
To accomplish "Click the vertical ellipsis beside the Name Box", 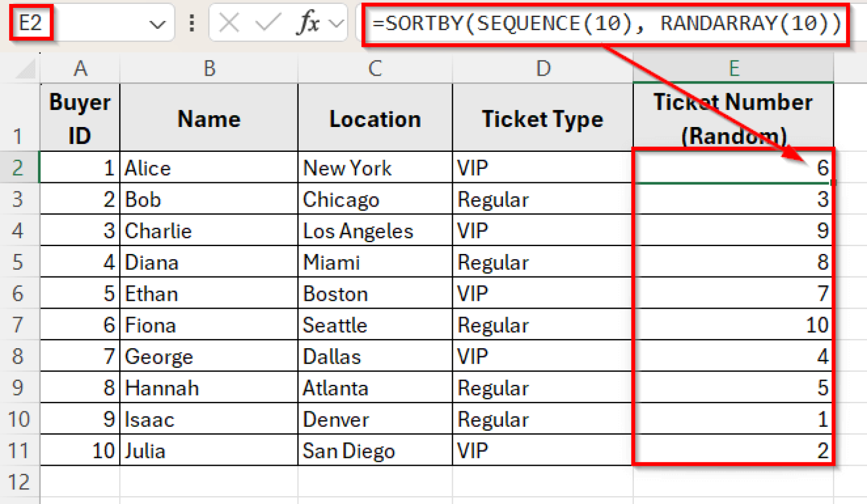I will tap(191, 23).
